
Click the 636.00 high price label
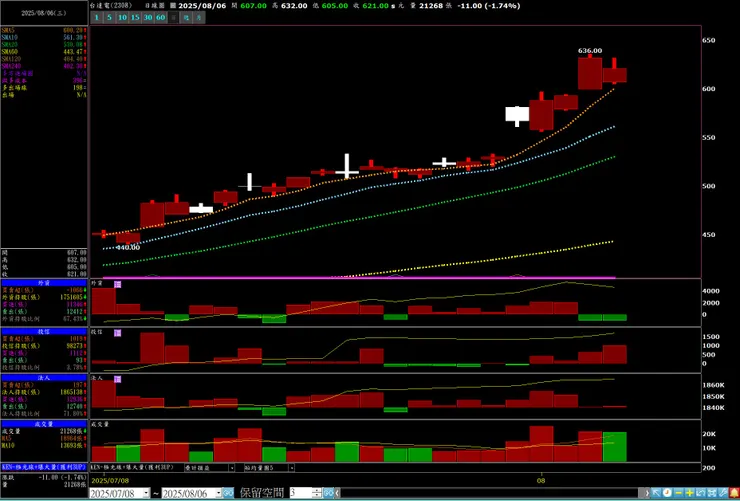click(590, 50)
